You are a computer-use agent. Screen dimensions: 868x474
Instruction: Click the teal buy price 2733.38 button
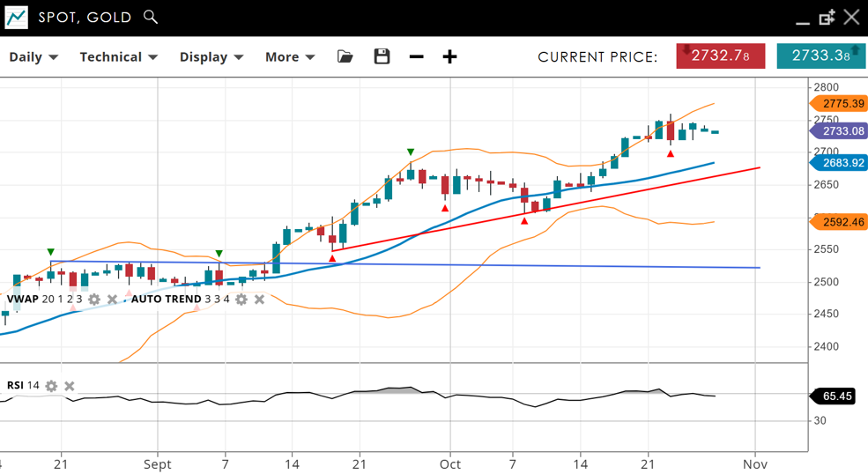(x=820, y=56)
